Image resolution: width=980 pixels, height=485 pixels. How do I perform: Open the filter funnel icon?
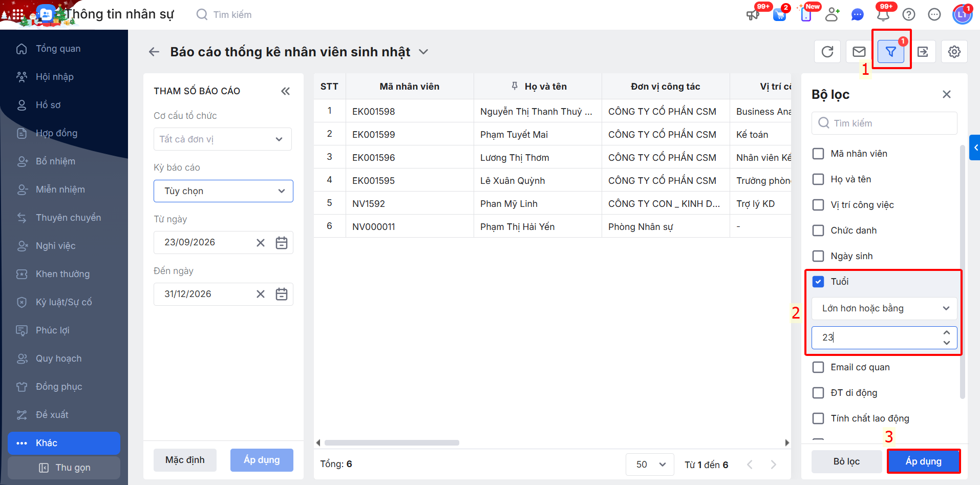891,52
